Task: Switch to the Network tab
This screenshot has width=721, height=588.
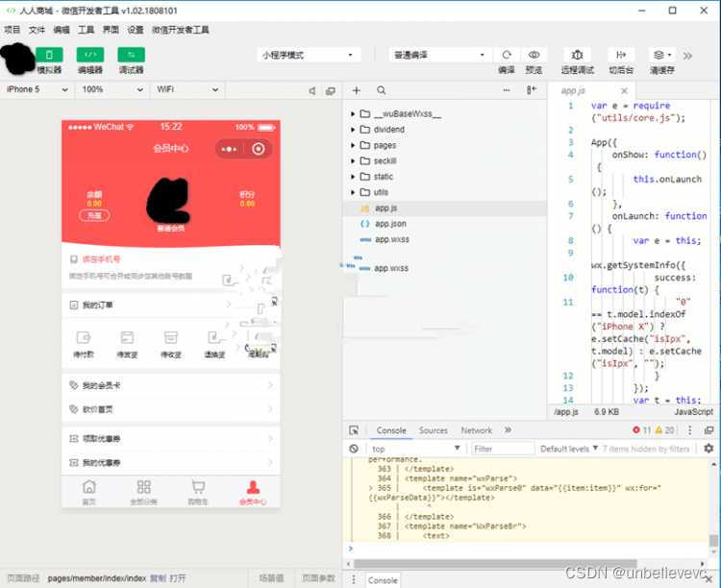Action: [x=477, y=430]
